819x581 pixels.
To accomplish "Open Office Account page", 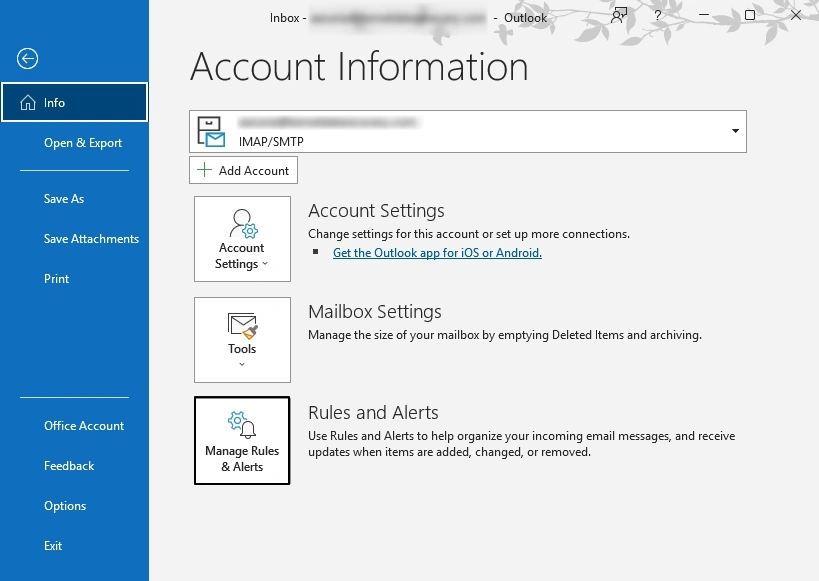I will click(84, 426).
